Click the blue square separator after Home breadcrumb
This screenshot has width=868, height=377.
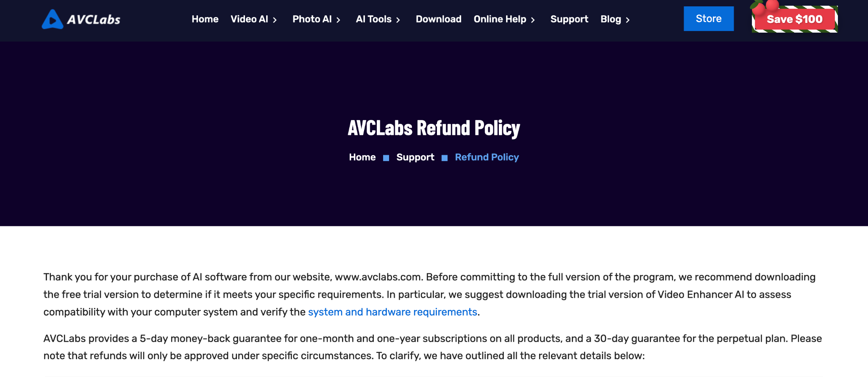386,157
